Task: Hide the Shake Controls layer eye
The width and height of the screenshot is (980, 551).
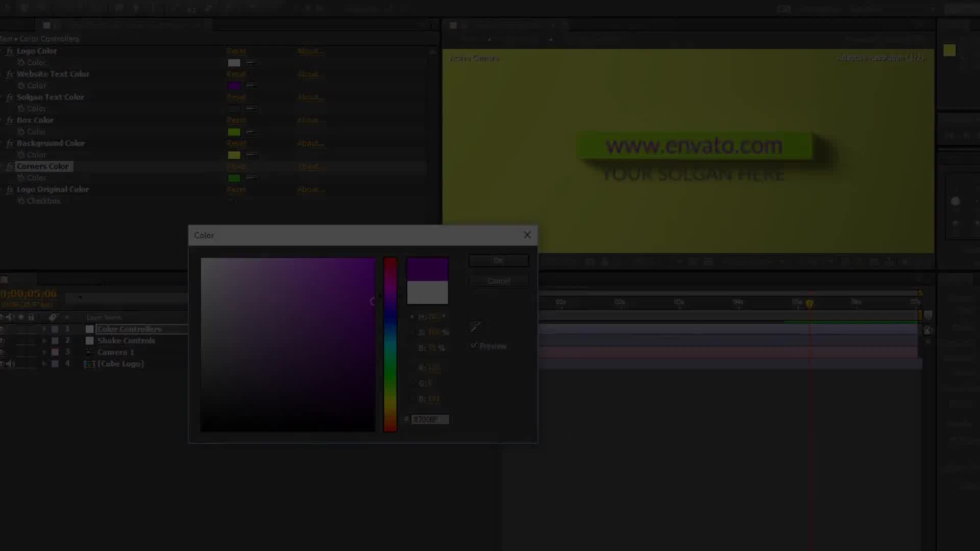Action: click(x=2, y=340)
